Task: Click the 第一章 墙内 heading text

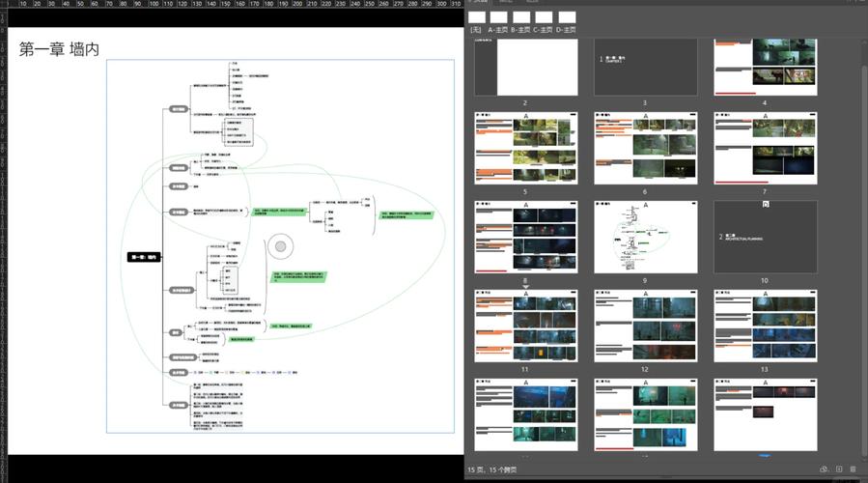Action: coord(59,48)
